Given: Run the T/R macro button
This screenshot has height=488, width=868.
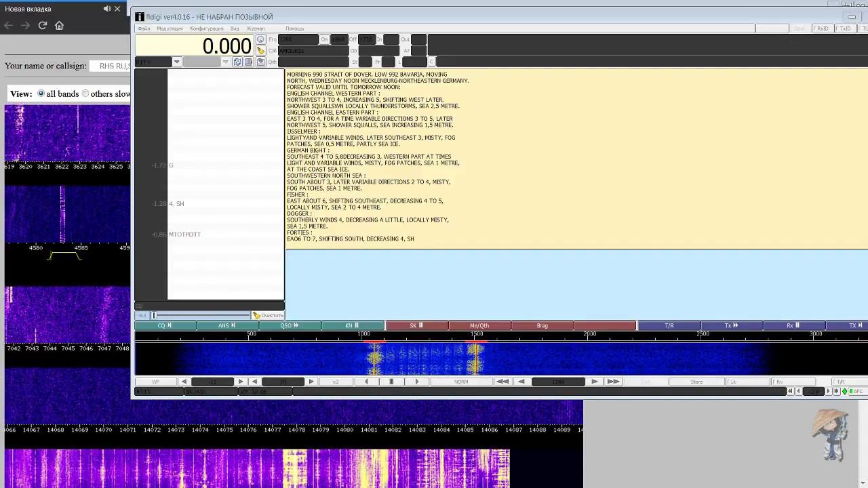Looking at the screenshot, I should tap(669, 325).
